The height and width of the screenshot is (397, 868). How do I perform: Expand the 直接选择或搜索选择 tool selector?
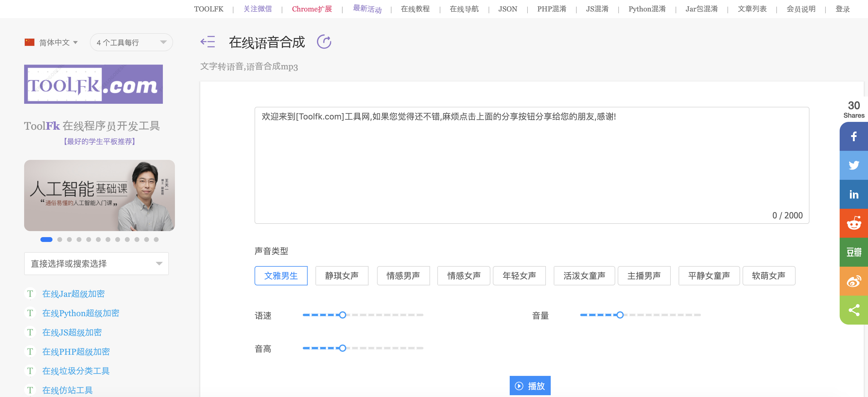(96, 264)
